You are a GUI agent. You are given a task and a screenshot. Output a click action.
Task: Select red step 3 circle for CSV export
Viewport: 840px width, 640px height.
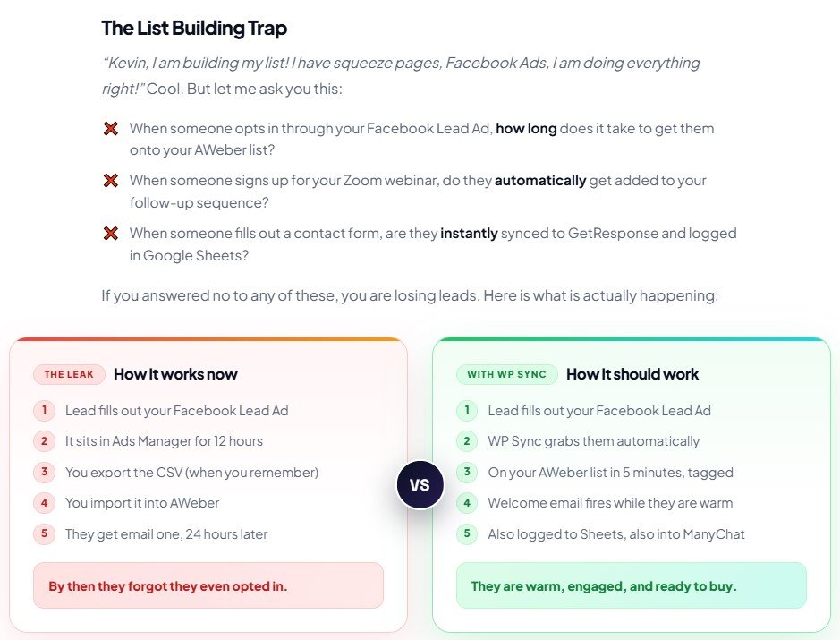click(45, 473)
